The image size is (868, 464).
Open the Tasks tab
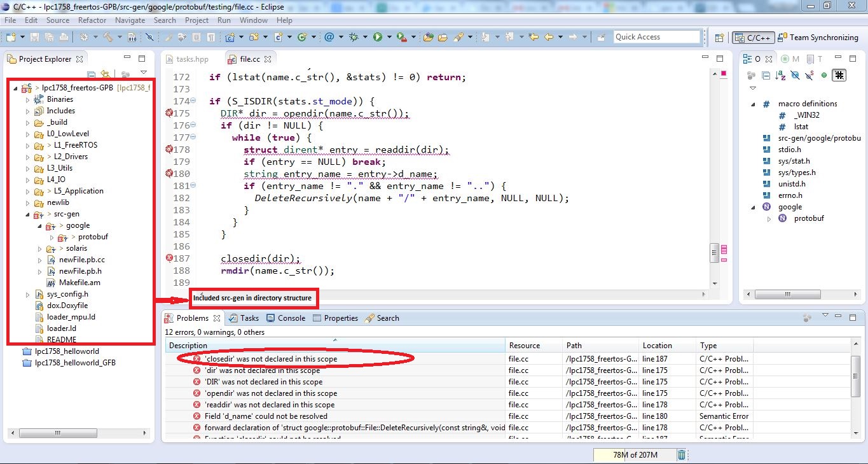(x=244, y=318)
